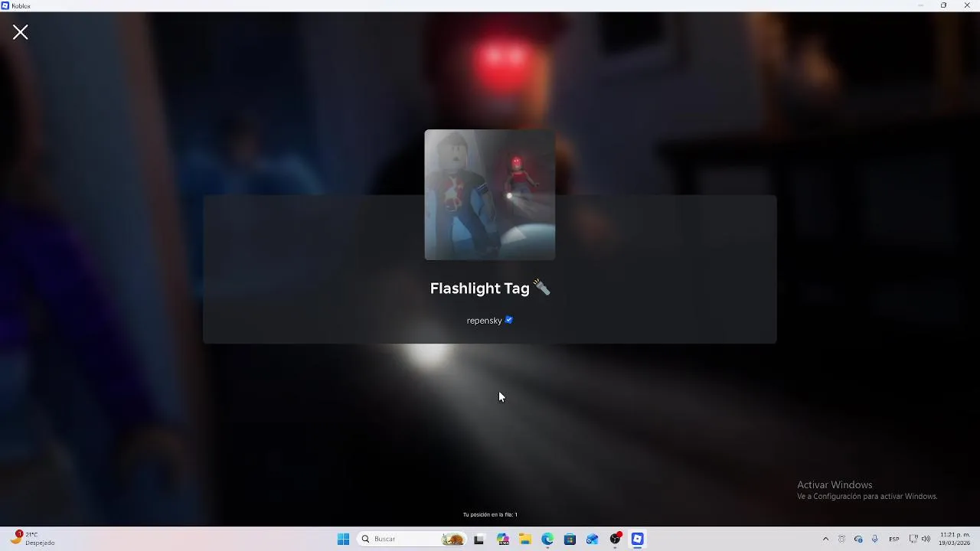Image resolution: width=980 pixels, height=551 pixels.
Task: Click the flashlight emoji beside the title
Action: [x=541, y=288]
